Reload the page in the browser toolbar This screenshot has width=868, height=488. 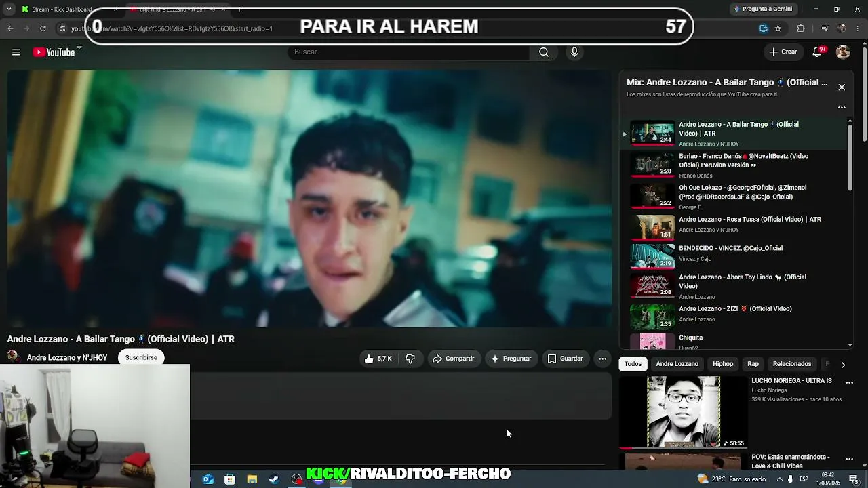coord(43,28)
